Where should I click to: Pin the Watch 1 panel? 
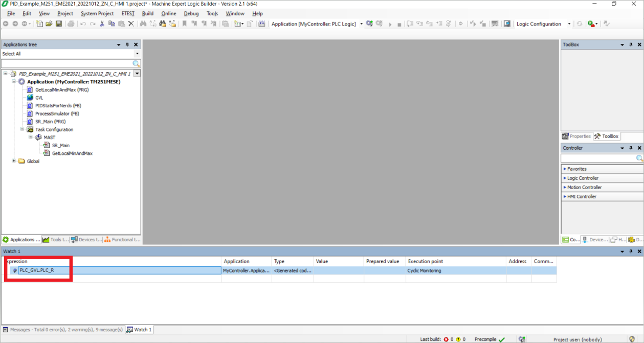click(x=631, y=251)
